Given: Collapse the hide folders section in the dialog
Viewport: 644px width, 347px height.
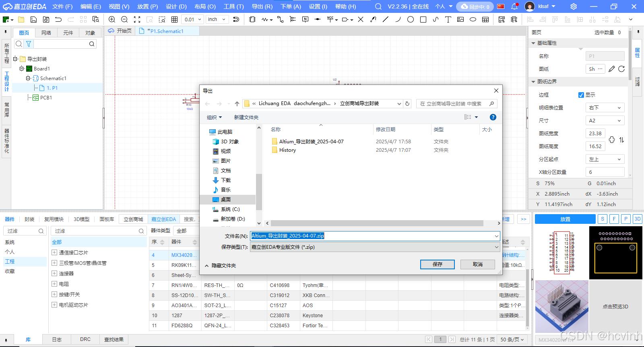Looking at the screenshot, I should pos(220,266).
